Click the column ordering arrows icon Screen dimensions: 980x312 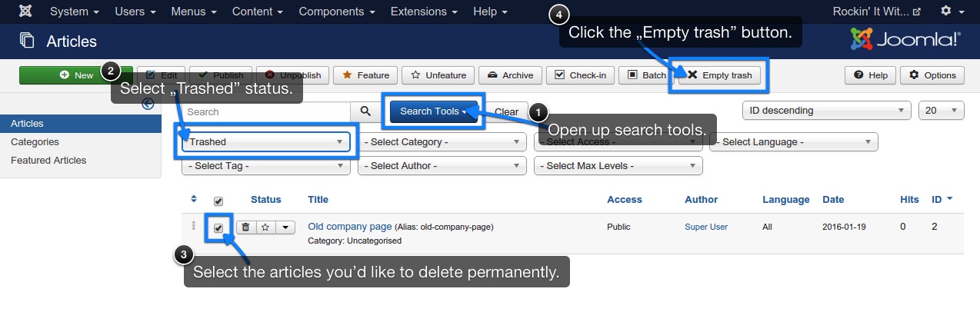194,200
